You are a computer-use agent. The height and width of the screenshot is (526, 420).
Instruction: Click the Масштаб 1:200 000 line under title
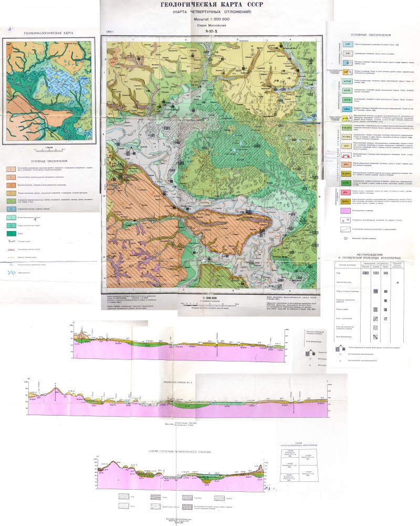click(x=212, y=19)
